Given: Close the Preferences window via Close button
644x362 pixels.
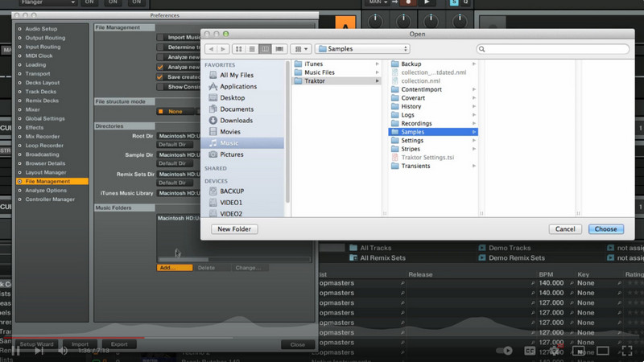Looking at the screenshot, I should pos(298,345).
